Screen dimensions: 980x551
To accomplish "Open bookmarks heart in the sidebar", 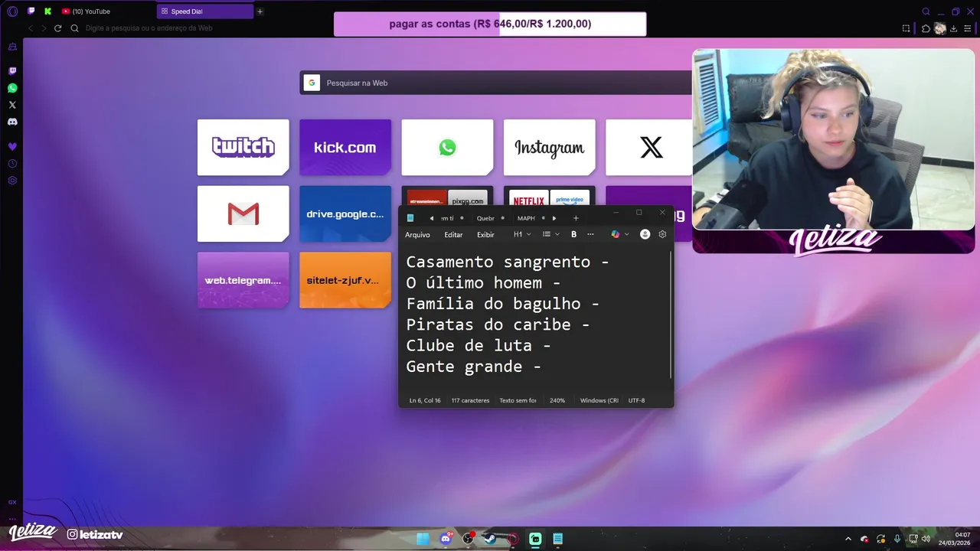I will (x=12, y=146).
